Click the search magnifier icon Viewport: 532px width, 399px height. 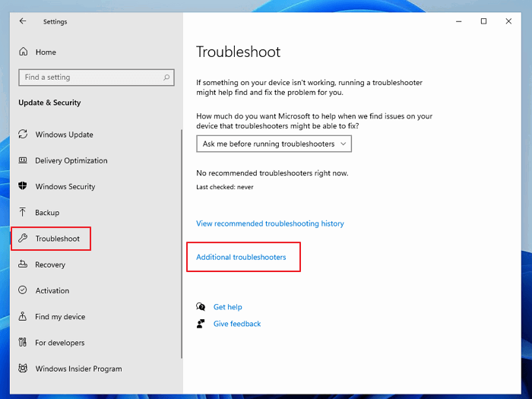coord(166,78)
